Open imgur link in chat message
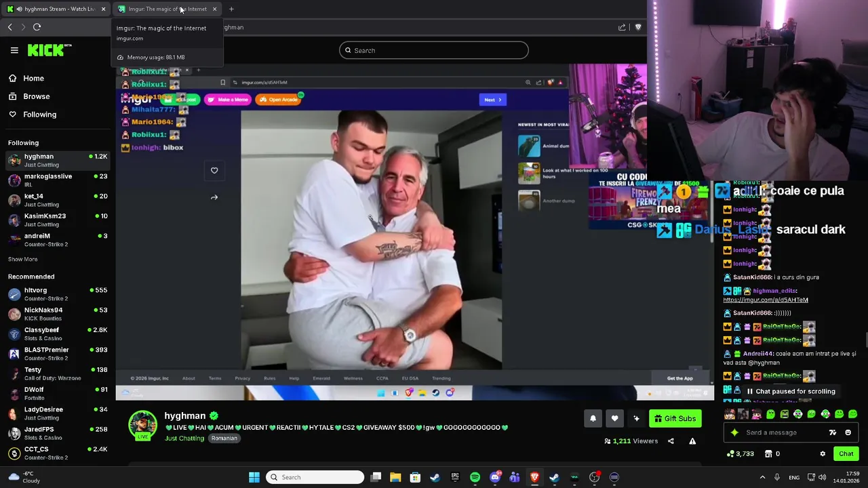868x488 pixels. [766, 300]
